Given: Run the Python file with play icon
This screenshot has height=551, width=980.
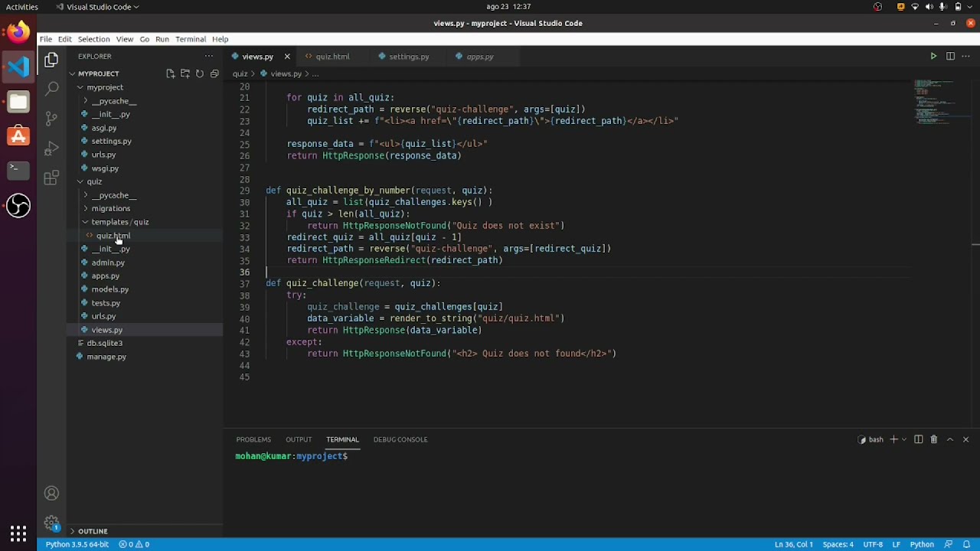Looking at the screenshot, I should click(933, 56).
